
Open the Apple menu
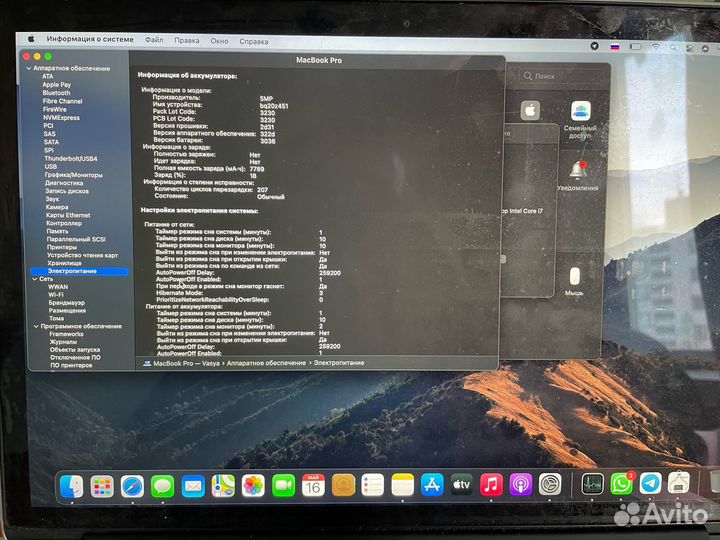click(x=31, y=39)
